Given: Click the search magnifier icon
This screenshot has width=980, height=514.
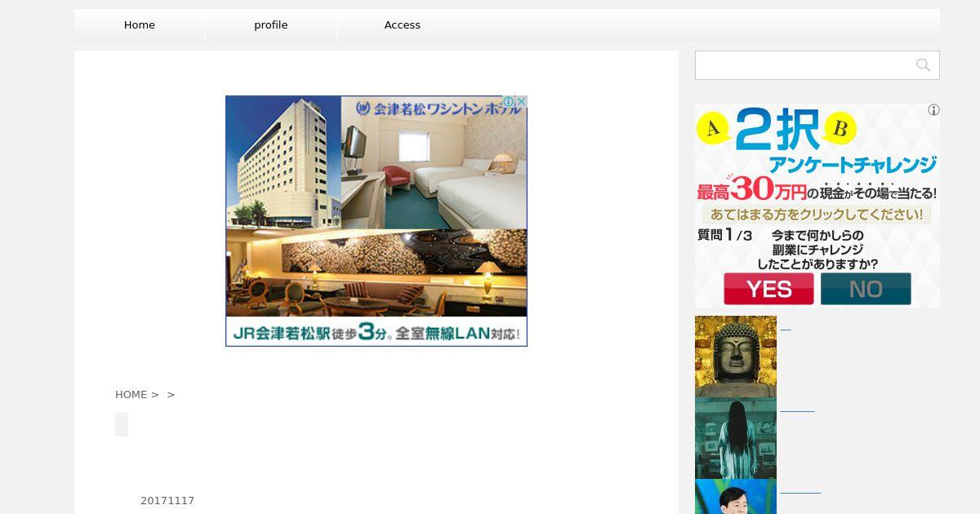Looking at the screenshot, I should [x=923, y=65].
